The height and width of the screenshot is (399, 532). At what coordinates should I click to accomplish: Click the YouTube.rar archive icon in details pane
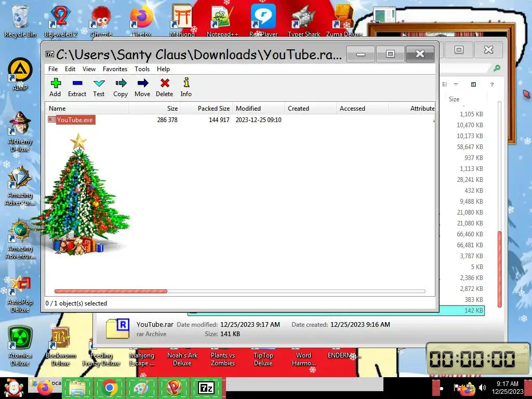click(x=117, y=328)
